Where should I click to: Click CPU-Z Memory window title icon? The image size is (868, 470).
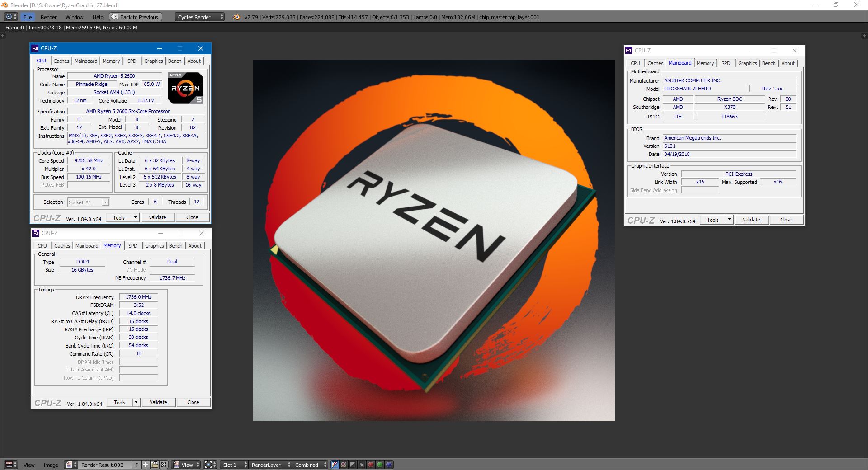[36, 233]
